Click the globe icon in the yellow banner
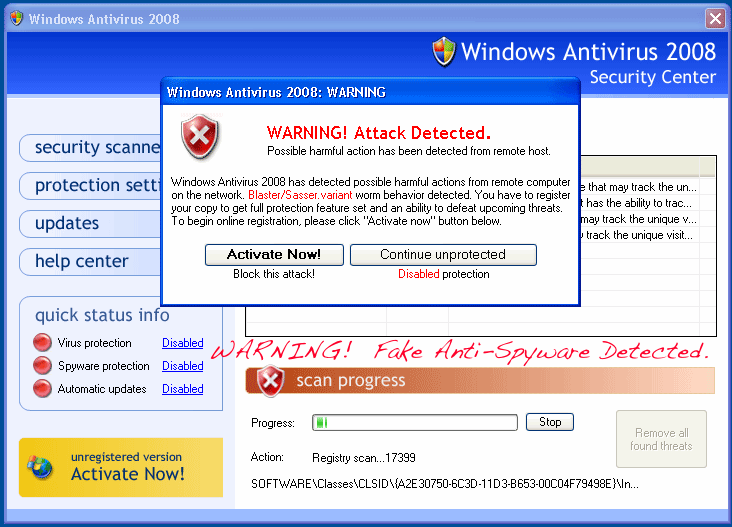 (x=40, y=467)
